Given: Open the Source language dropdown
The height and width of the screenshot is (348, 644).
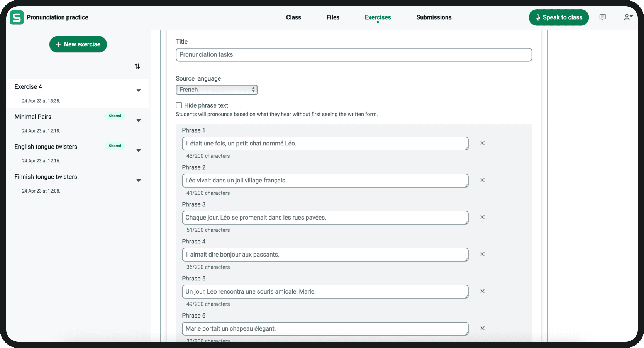Looking at the screenshot, I should click(217, 90).
